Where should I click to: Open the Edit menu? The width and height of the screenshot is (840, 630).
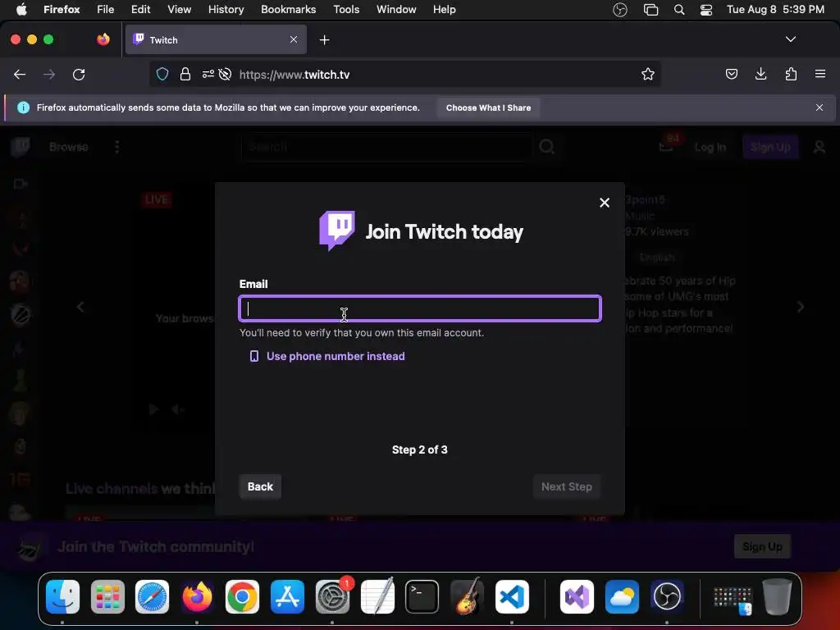[140, 9]
